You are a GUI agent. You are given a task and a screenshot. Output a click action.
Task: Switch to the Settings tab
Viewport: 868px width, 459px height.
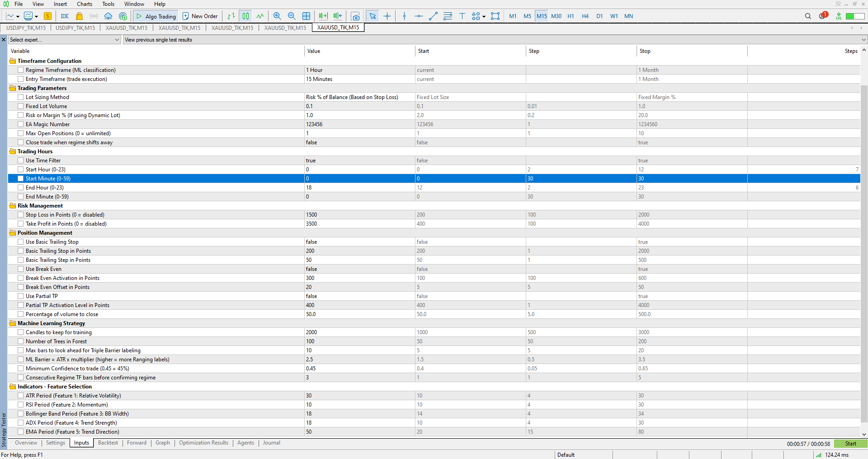pyautogui.click(x=56, y=443)
